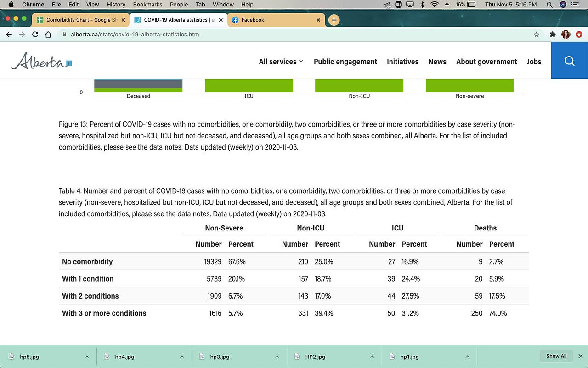
Task: Open the Chrome profile avatar
Action: 565,34
